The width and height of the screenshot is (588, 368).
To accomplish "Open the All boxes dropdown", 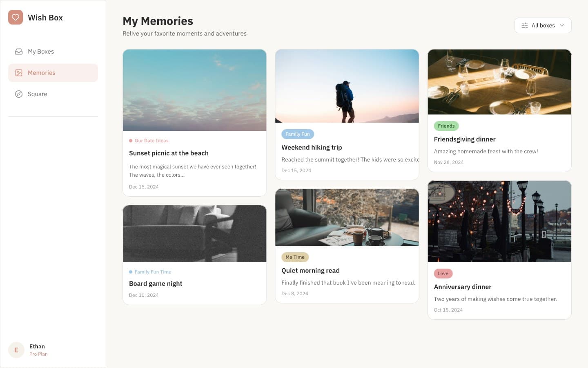I will pyautogui.click(x=543, y=25).
